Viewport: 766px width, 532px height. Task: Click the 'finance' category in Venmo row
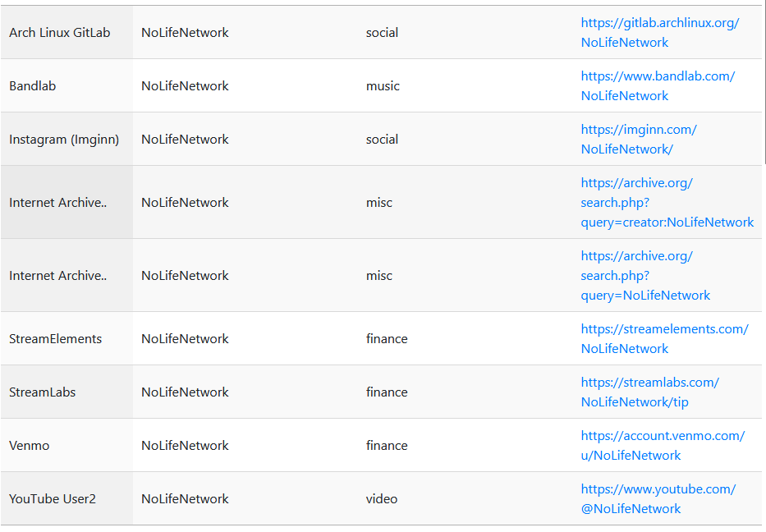pyautogui.click(x=387, y=446)
